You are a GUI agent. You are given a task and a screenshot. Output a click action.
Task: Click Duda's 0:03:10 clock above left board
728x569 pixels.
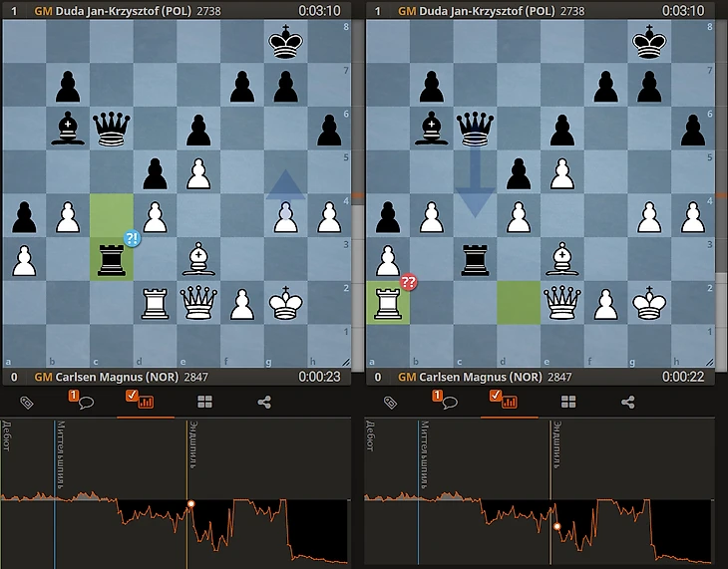[319, 11]
